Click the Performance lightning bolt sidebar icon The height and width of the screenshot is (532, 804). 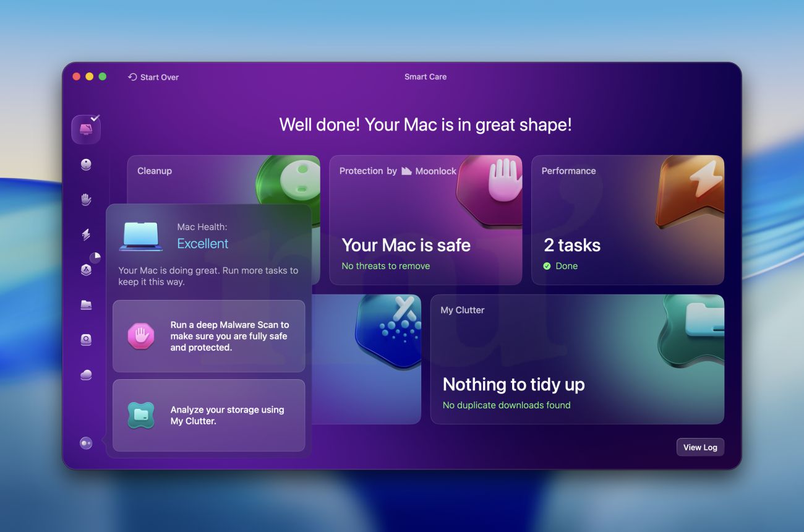(86, 234)
